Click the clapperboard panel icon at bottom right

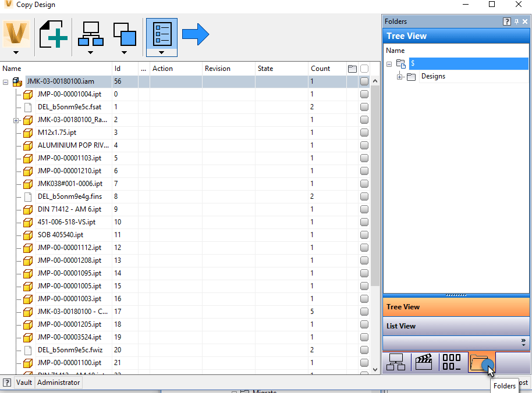pos(424,362)
